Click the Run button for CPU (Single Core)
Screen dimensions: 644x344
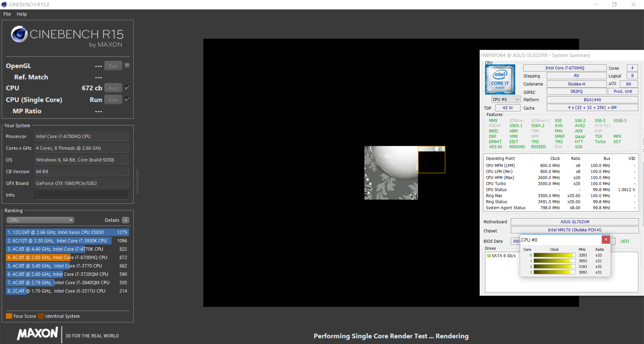(x=113, y=100)
